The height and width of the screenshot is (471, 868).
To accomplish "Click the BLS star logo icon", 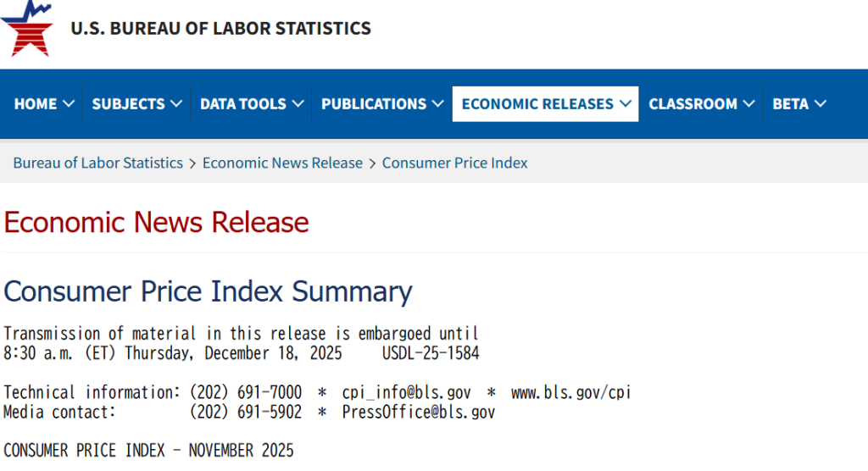I will tap(26, 28).
